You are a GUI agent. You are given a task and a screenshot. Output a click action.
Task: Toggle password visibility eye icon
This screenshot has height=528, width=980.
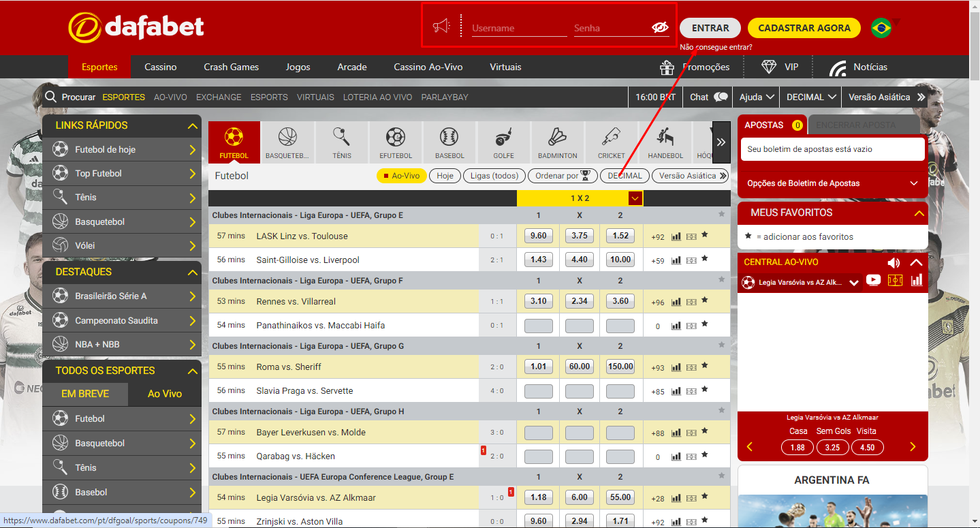click(x=660, y=27)
